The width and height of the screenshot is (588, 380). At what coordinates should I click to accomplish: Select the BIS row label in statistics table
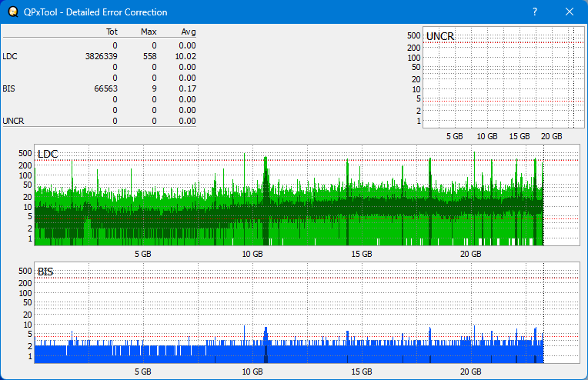coord(8,88)
